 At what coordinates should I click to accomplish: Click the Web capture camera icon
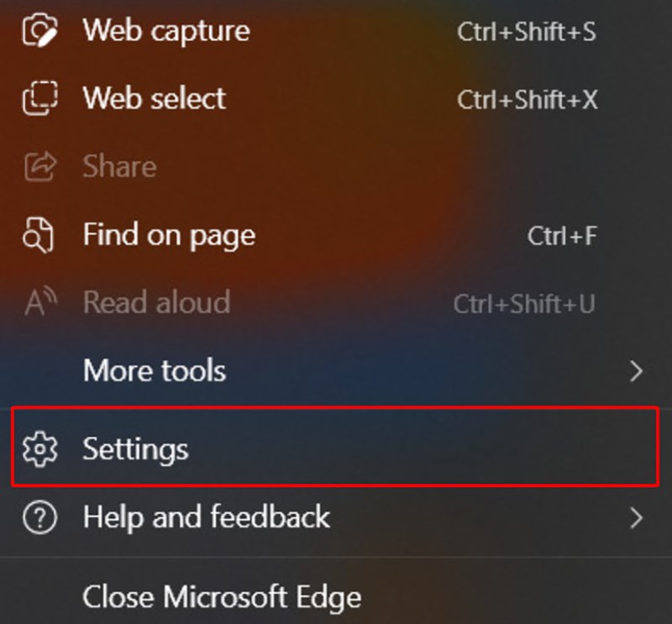(37, 30)
